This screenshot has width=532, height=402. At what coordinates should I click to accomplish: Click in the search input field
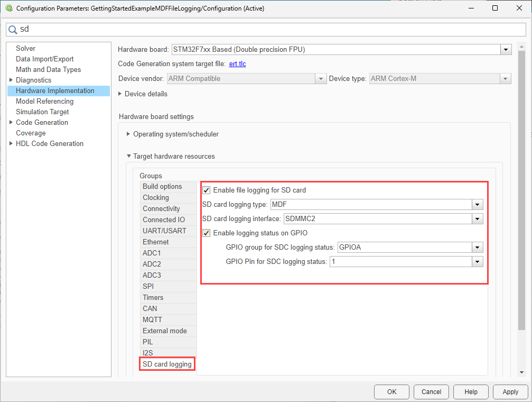264,29
